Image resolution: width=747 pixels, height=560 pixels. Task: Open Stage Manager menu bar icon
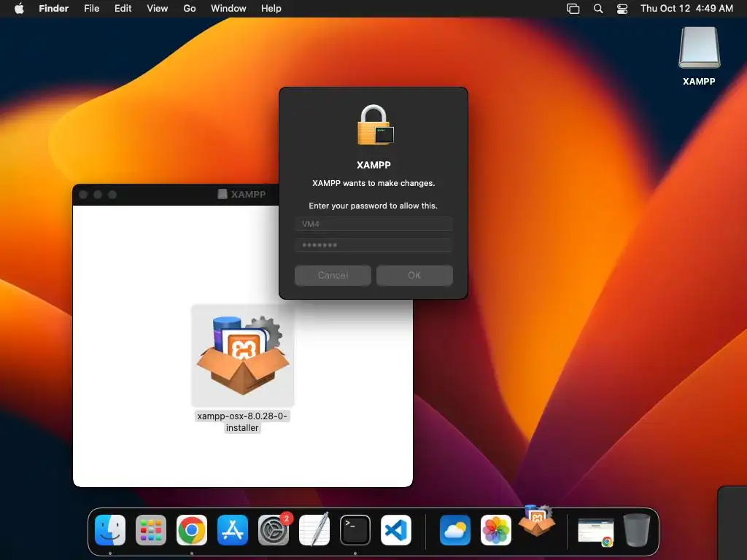click(573, 9)
